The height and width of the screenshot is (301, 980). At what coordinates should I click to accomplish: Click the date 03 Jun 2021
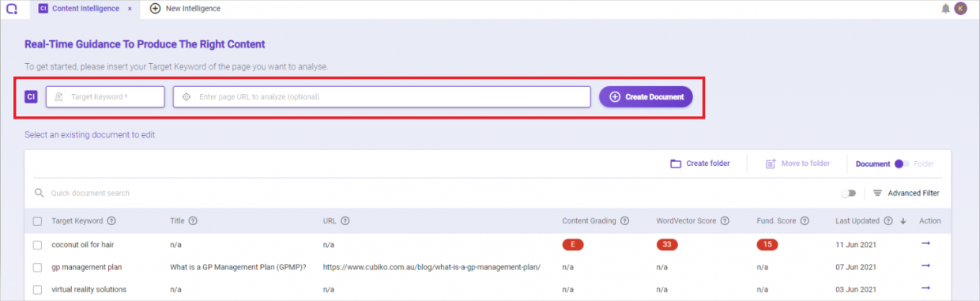click(x=856, y=289)
